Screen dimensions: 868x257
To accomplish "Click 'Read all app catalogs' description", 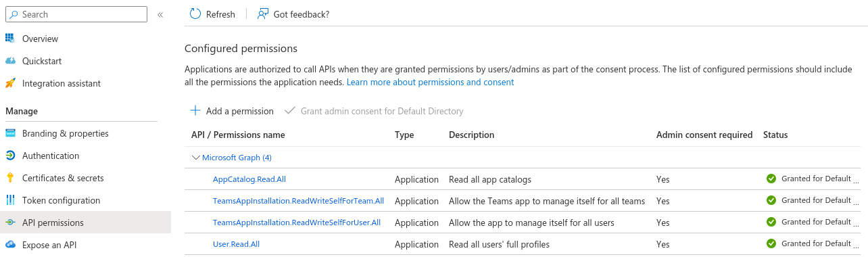I will (x=490, y=179).
